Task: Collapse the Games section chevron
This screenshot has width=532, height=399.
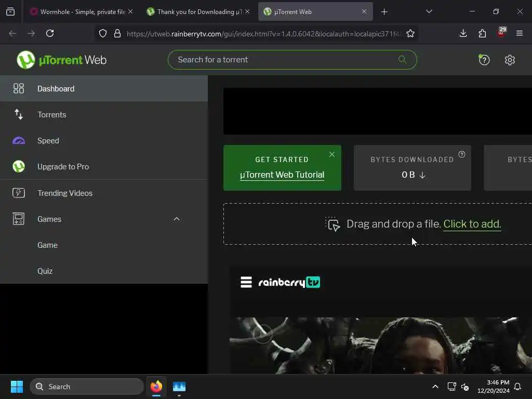Action: coord(177,219)
